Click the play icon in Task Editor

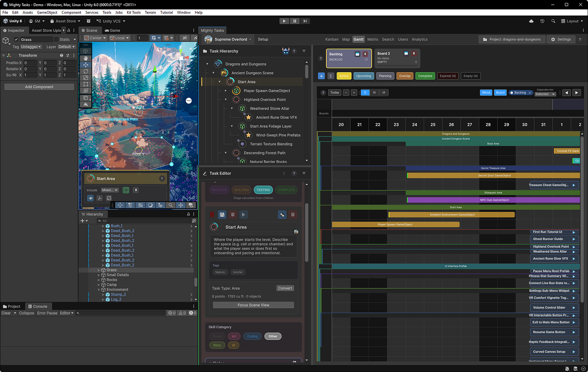pos(243,215)
